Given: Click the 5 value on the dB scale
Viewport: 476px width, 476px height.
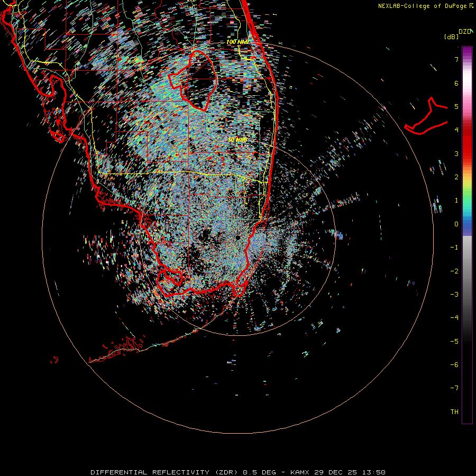Looking at the screenshot, I should tap(456, 106).
